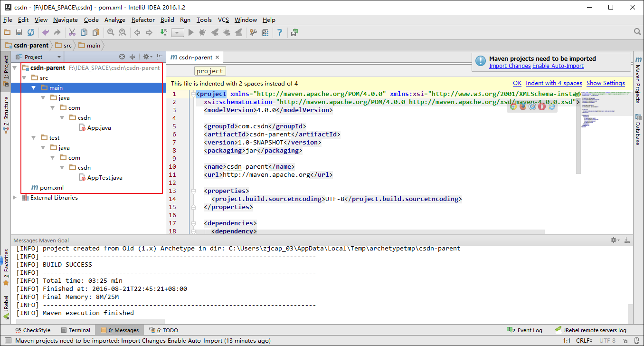The width and height of the screenshot is (644, 346).
Task: Close the csdn-parent editor tab
Action: [218, 58]
